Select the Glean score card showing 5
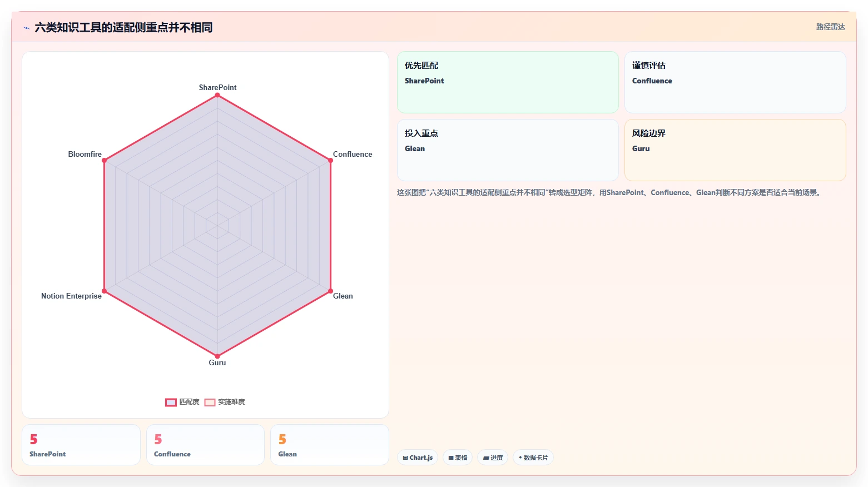Viewport: 868px width, 487px height. tap(330, 445)
